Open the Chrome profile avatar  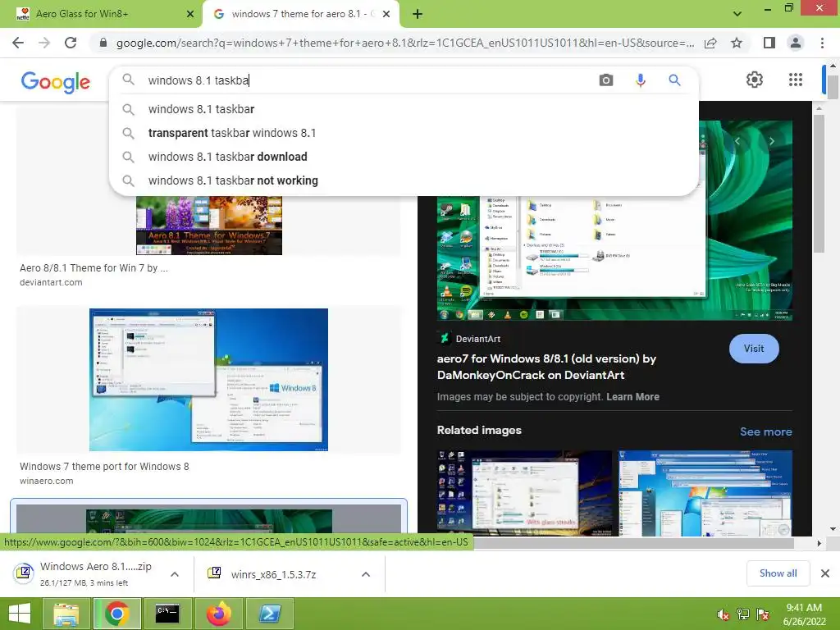click(x=796, y=43)
